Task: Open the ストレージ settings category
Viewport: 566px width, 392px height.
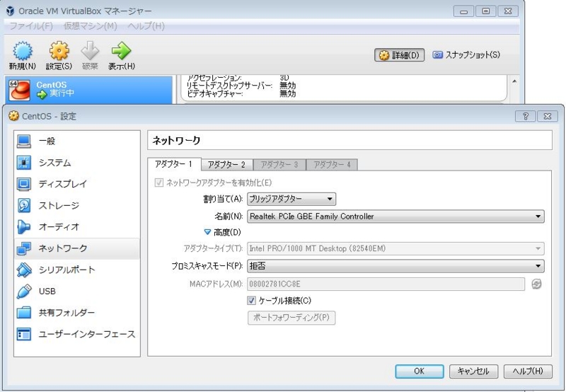Action: [x=76, y=205]
